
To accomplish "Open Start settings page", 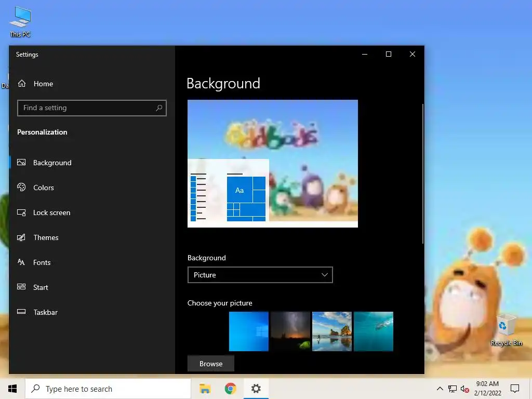I will 92,287.
